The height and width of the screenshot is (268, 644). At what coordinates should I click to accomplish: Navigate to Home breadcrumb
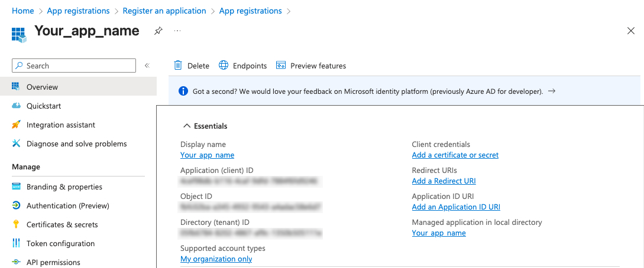[22, 11]
